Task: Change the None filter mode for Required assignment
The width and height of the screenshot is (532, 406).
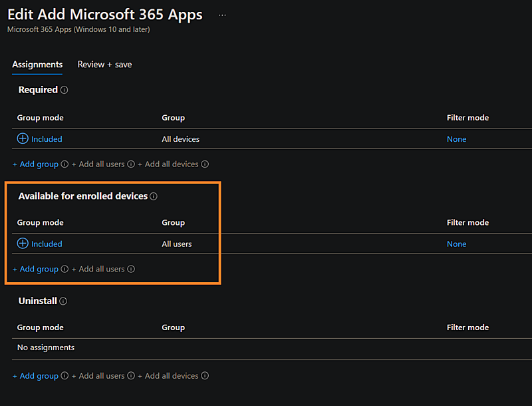Action: coord(456,139)
